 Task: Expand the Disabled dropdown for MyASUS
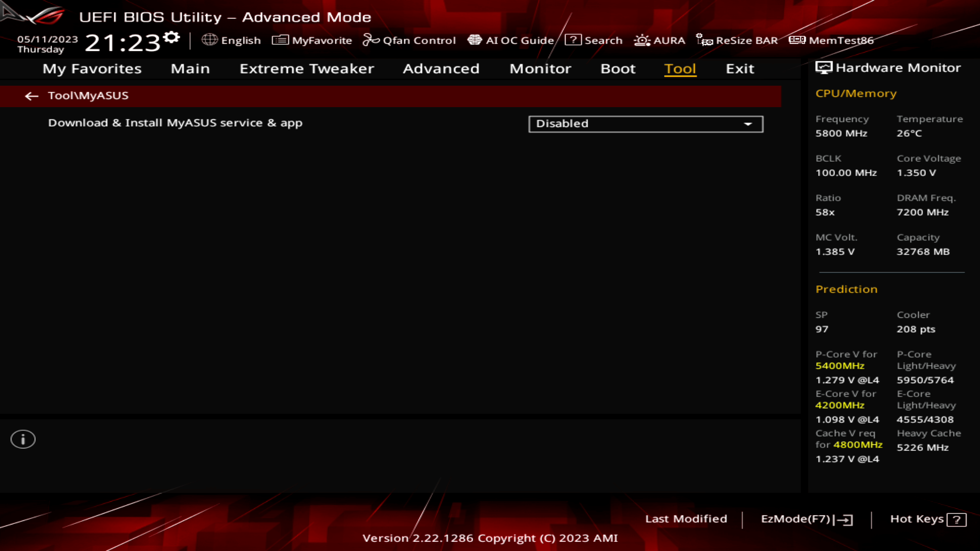click(x=748, y=124)
